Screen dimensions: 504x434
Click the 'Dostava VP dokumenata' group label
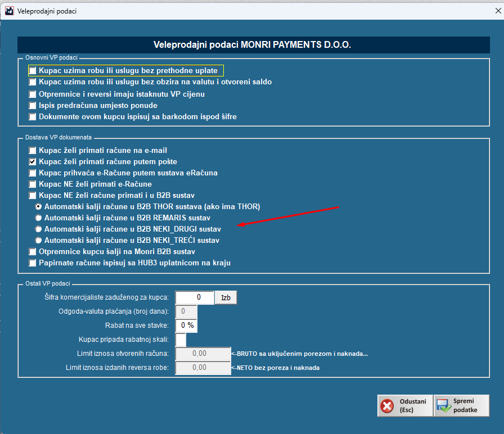(x=58, y=138)
